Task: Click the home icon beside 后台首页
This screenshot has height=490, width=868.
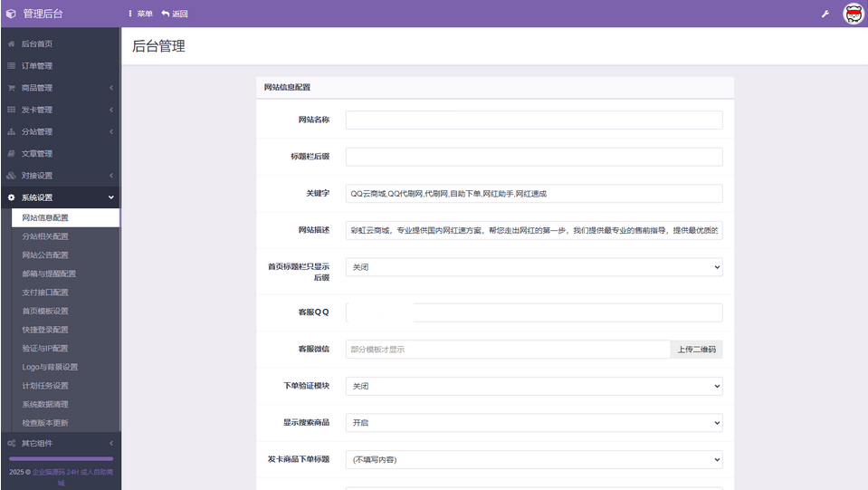Action: click(x=11, y=43)
